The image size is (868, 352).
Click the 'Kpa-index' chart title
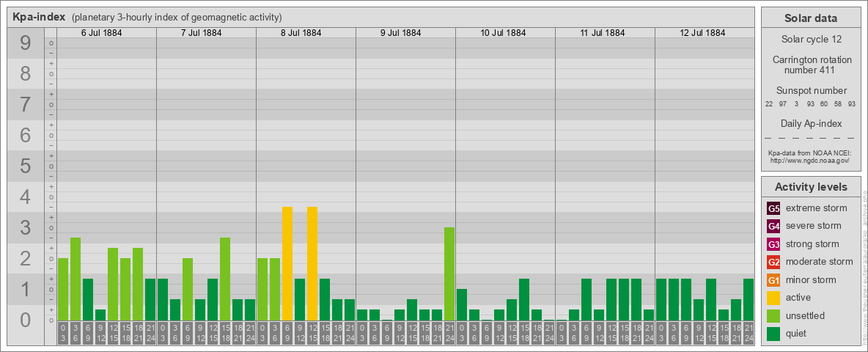coord(39,17)
